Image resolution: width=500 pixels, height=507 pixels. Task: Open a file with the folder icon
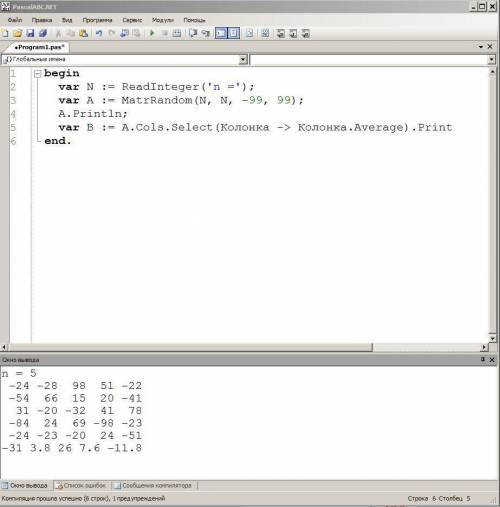[x=17, y=33]
